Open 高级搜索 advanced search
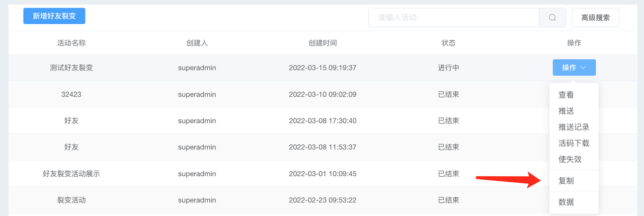Image resolution: width=644 pixels, height=216 pixels. click(x=596, y=18)
